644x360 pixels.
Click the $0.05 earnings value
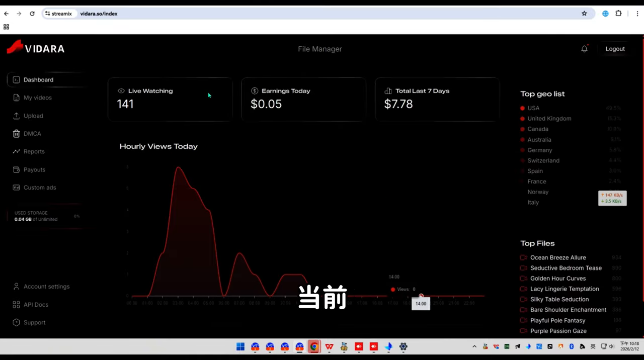pos(266,104)
